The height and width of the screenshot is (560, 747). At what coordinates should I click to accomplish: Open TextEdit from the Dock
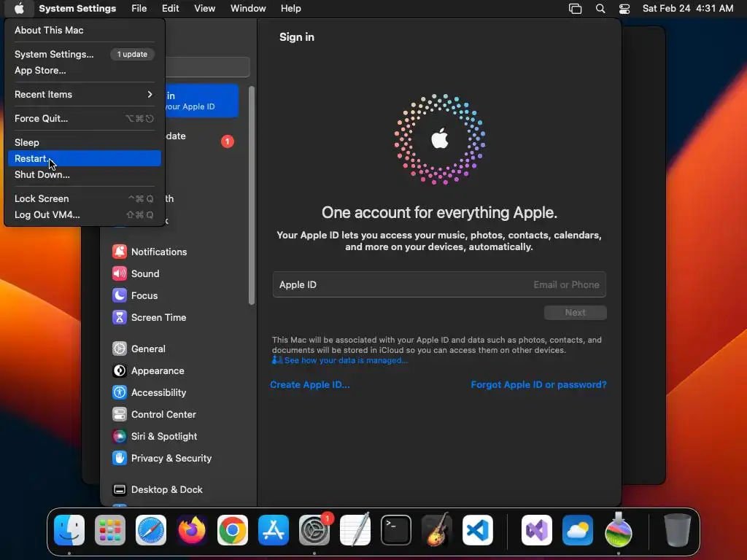pos(355,530)
